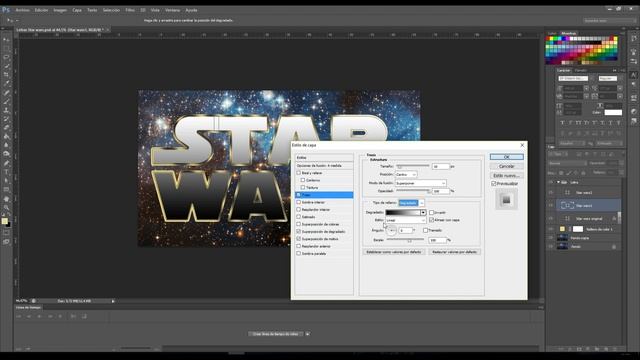Image resolution: width=640 pixels, height=360 pixels.
Task: Open the Filtro menu
Action: (x=130, y=10)
